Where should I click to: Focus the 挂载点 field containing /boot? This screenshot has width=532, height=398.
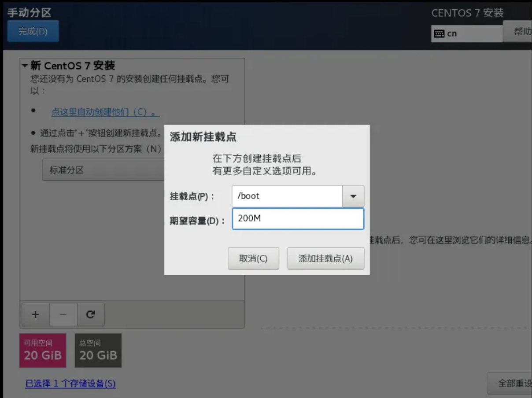click(x=287, y=196)
